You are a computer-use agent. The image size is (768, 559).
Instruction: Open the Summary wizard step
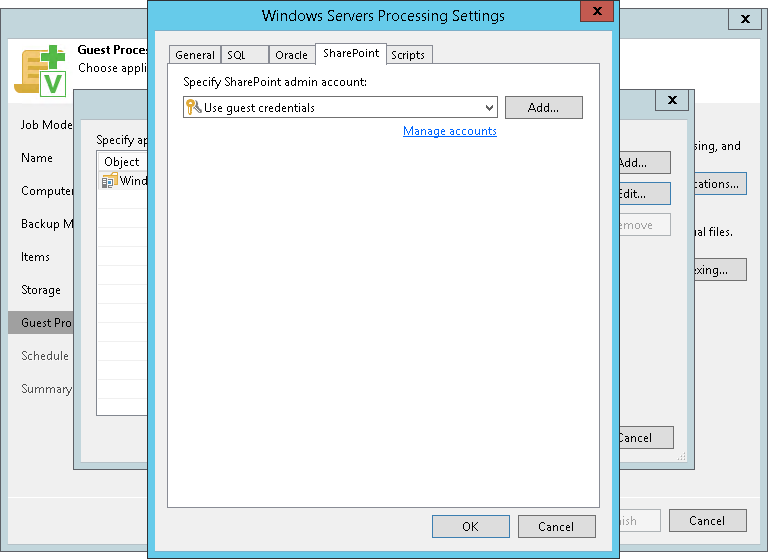[47, 389]
